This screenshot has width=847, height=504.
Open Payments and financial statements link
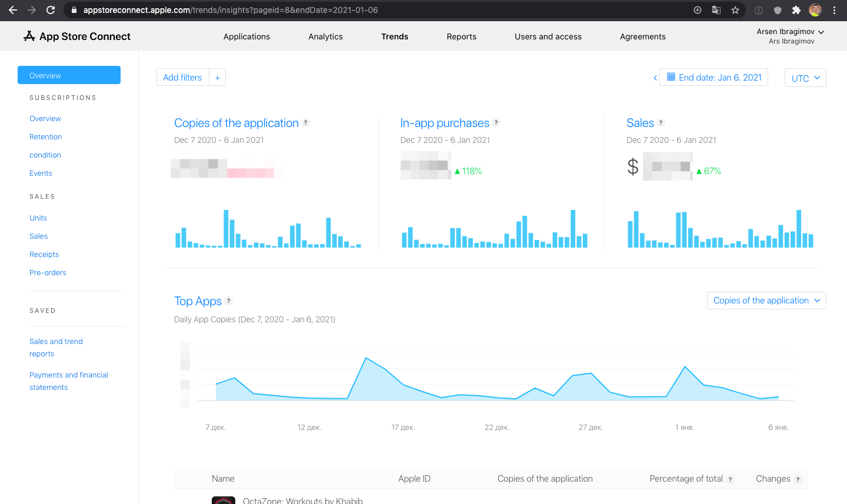(69, 381)
